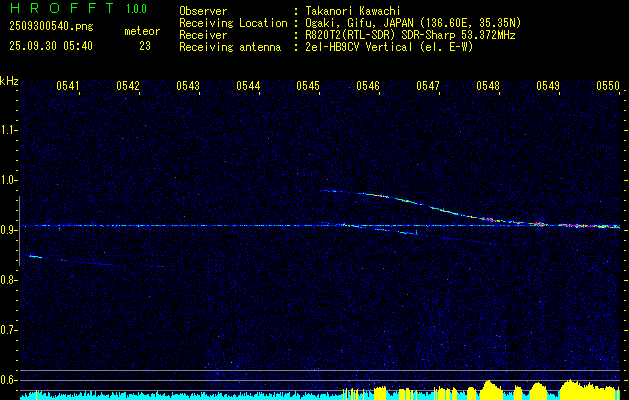This screenshot has height=400, width=629.
Task: Click the 0.7 frequency axis label
Action: (x=9, y=330)
